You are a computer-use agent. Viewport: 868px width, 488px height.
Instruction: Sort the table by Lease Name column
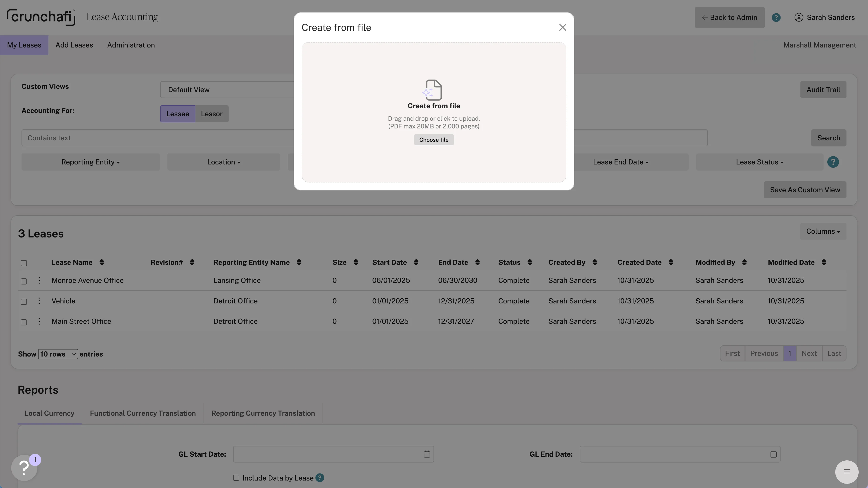point(101,262)
